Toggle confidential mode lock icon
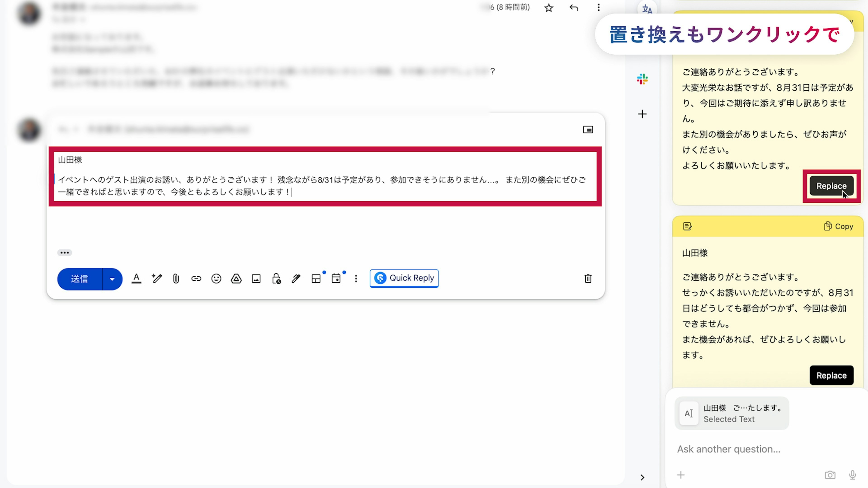 (276, 279)
